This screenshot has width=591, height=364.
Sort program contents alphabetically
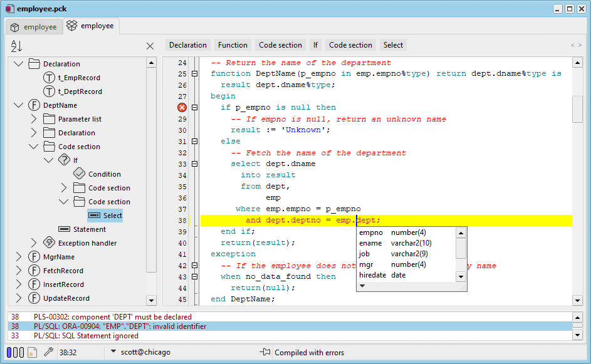click(16, 46)
